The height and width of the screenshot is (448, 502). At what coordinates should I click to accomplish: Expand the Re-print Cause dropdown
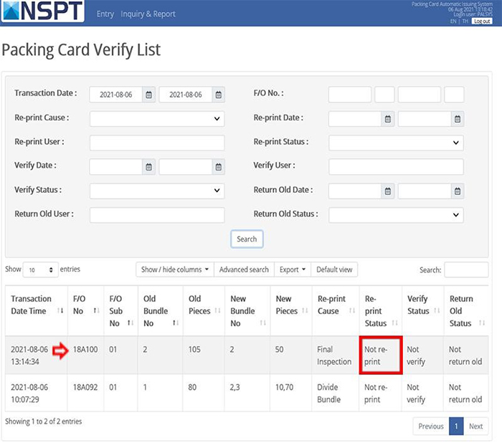click(x=157, y=119)
